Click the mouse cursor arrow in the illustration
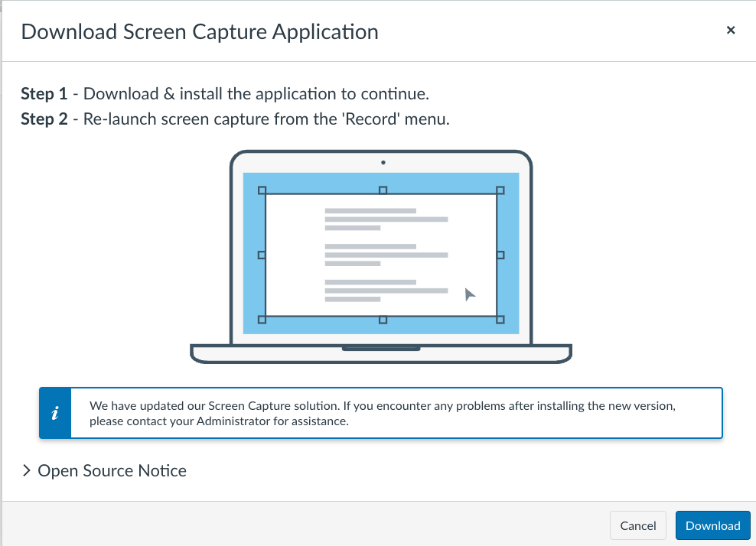756x546 pixels. [x=470, y=295]
